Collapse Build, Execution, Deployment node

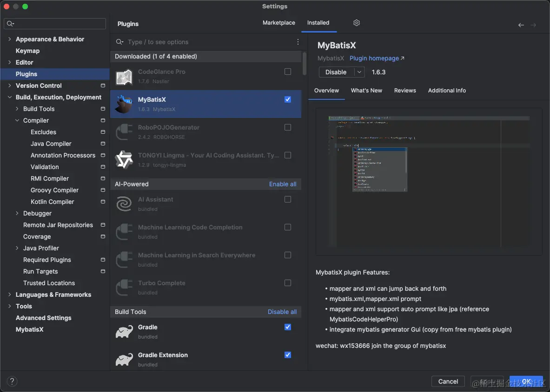click(x=9, y=97)
